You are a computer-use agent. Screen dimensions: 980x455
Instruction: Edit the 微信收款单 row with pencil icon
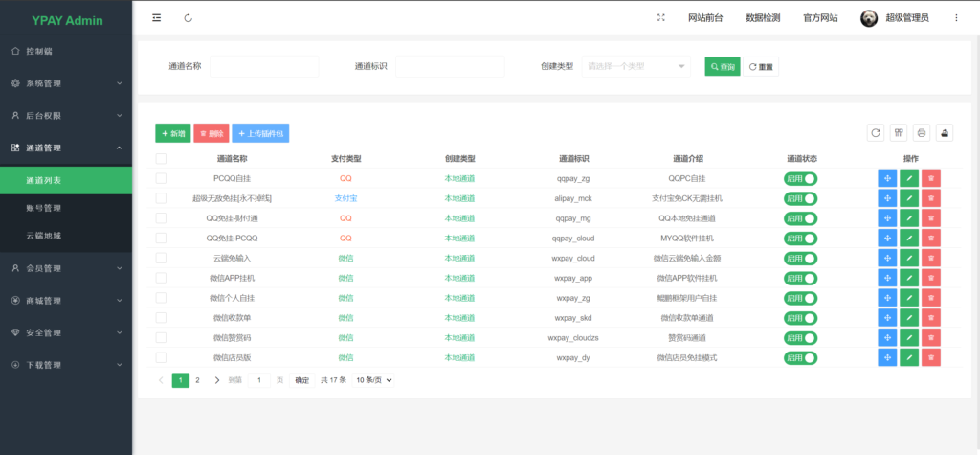909,318
